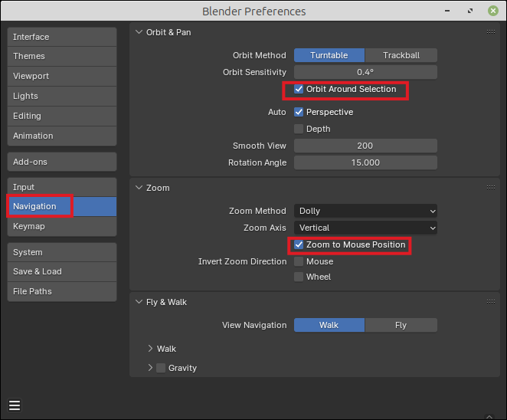
Task: Open the Keymap preferences tab
Action: click(x=62, y=226)
